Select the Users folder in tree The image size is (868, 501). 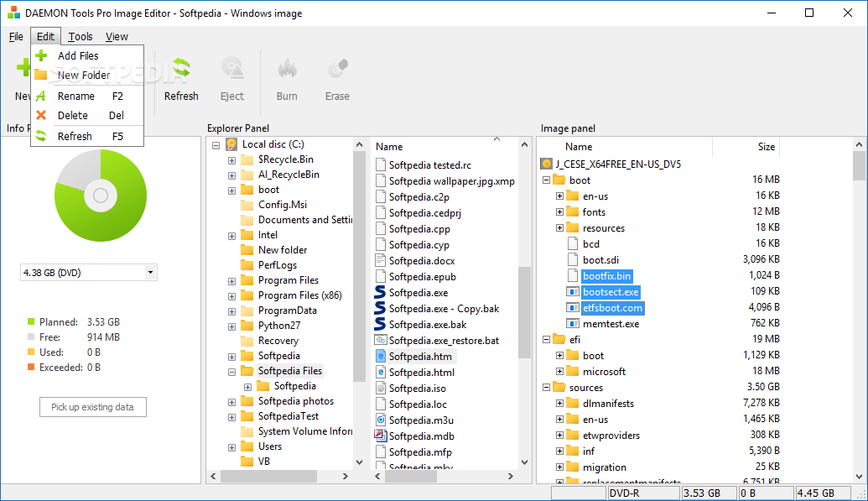click(x=269, y=446)
